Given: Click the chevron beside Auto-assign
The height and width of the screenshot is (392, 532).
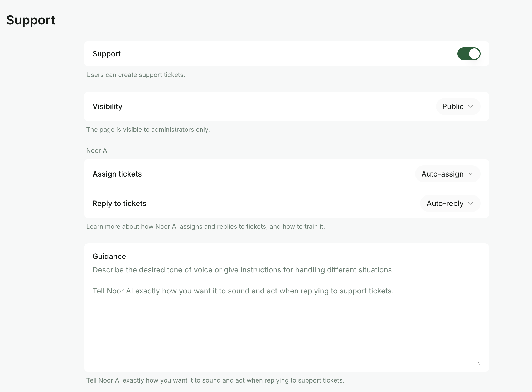Looking at the screenshot, I should pos(471,174).
